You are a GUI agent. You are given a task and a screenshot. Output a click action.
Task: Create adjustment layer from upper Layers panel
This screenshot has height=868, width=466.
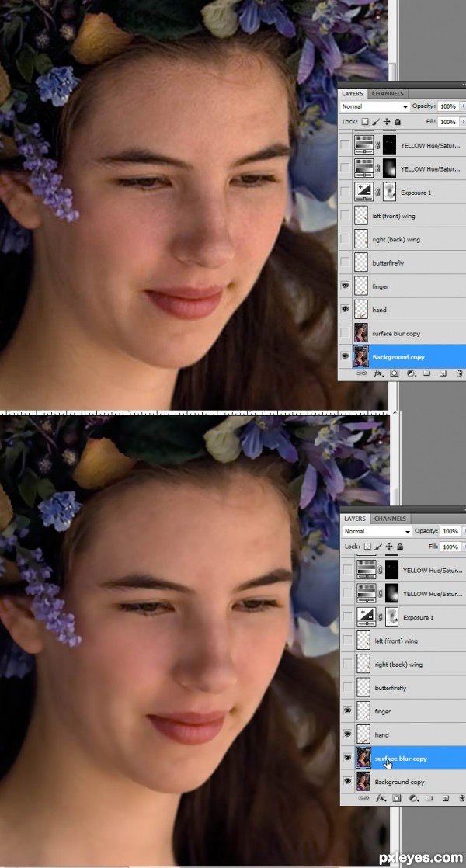(412, 373)
